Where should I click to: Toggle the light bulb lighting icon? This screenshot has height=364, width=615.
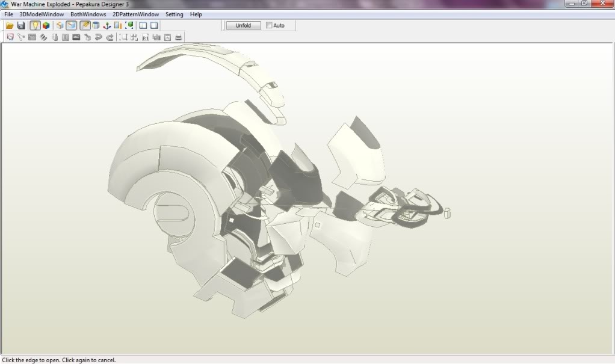pos(35,25)
